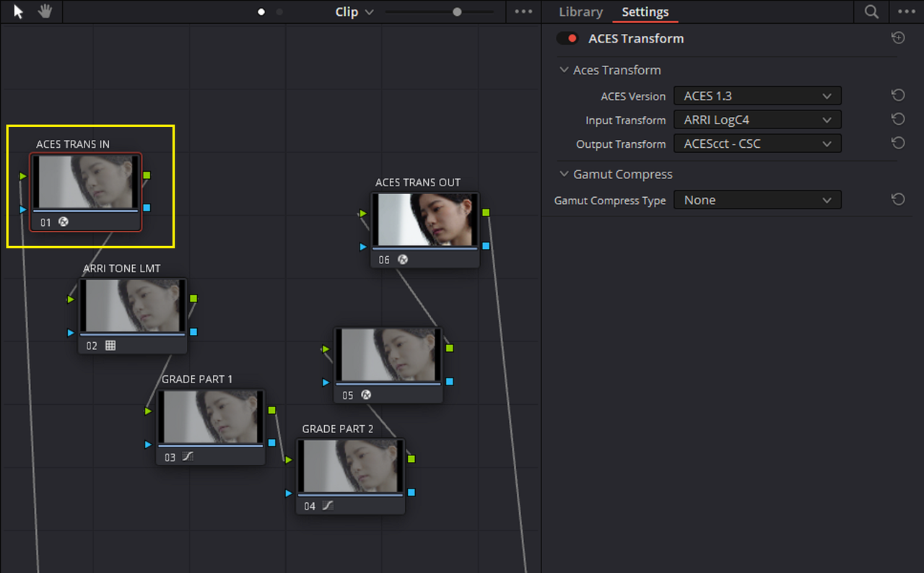Screen dimensions: 924x573
Task: Open the Clip mode dropdown
Action: click(x=354, y=12)
